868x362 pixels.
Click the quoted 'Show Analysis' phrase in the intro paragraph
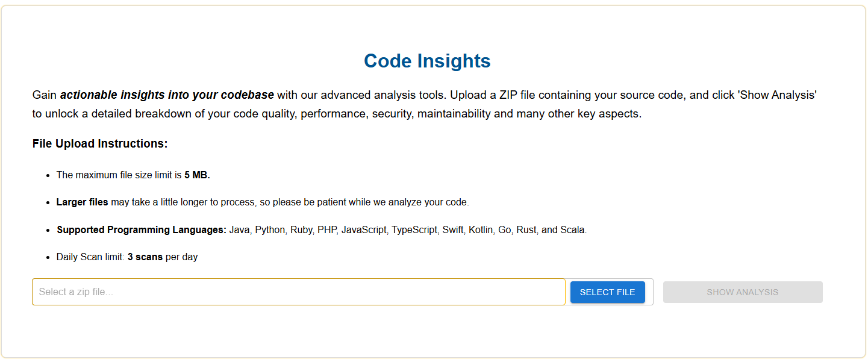pyautogui.click(x=777, y=95)
